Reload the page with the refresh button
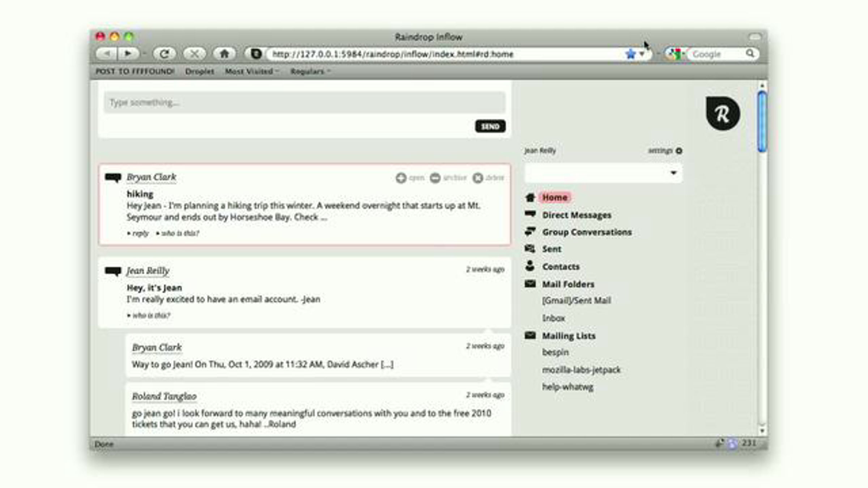This screenshot has height=488, width=868. 165,54
